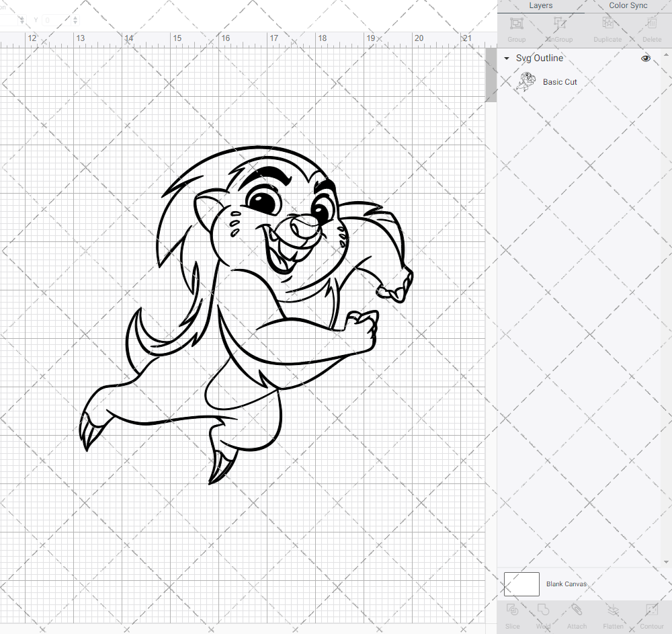Switch to the Color Sync tab
Viewport: 672px width, 634px height.
point(628,5)
